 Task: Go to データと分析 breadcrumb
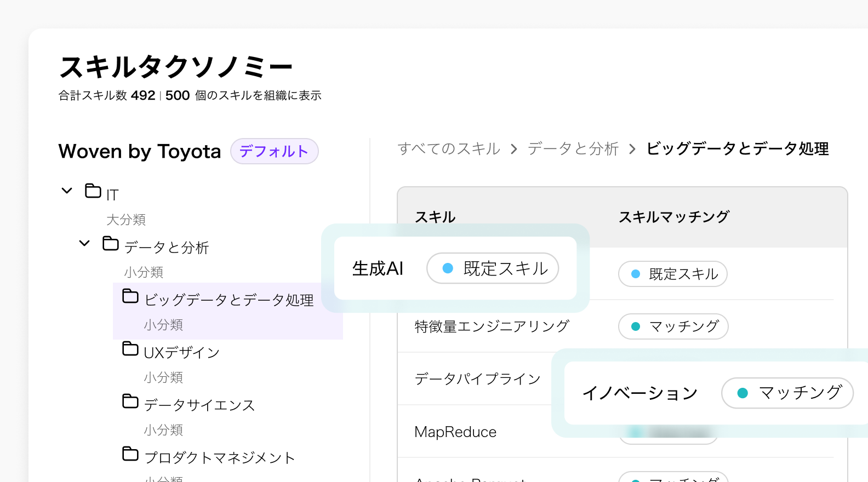573,148
